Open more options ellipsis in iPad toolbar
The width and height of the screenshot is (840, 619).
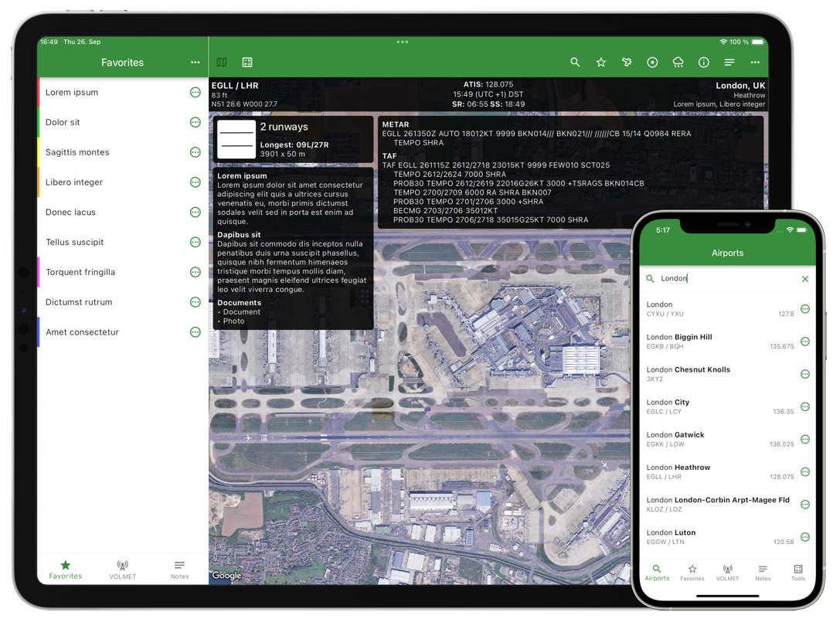755,62
